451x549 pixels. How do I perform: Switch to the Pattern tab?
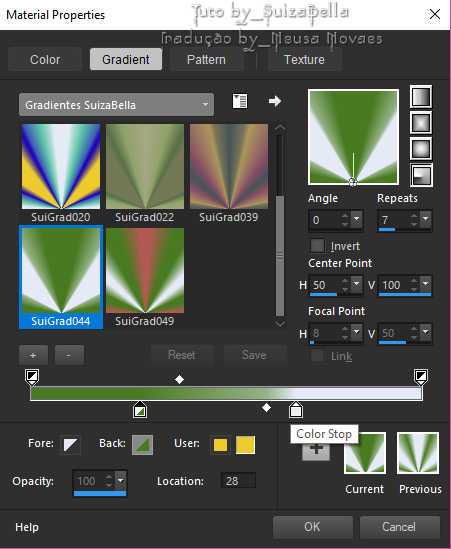click(206, 60)
